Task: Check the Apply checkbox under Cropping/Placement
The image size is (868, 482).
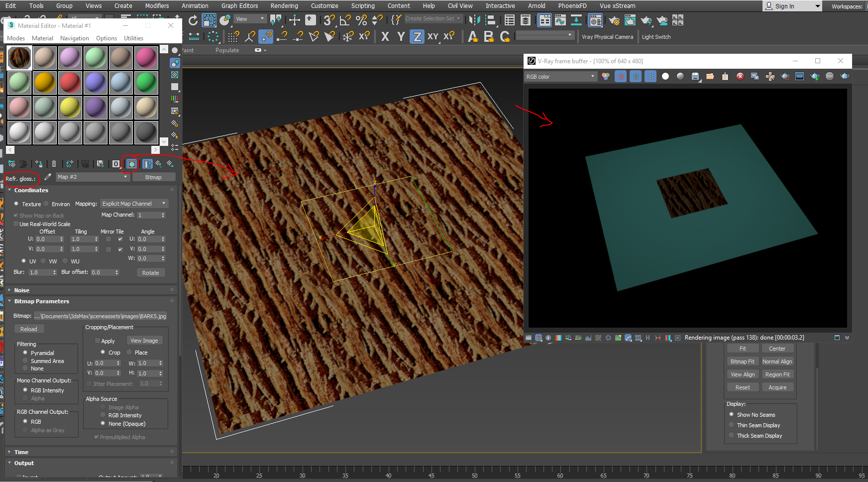Action: pos(97,341)
